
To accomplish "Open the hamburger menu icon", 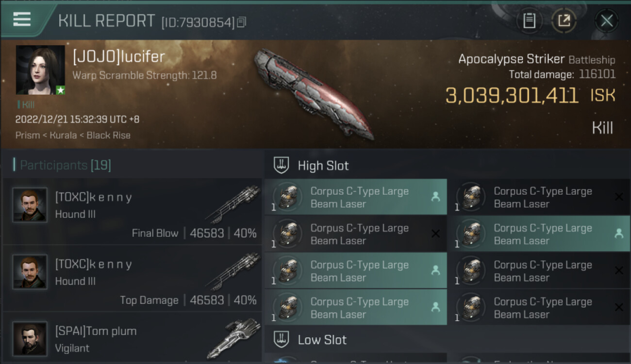I will 22,19.
